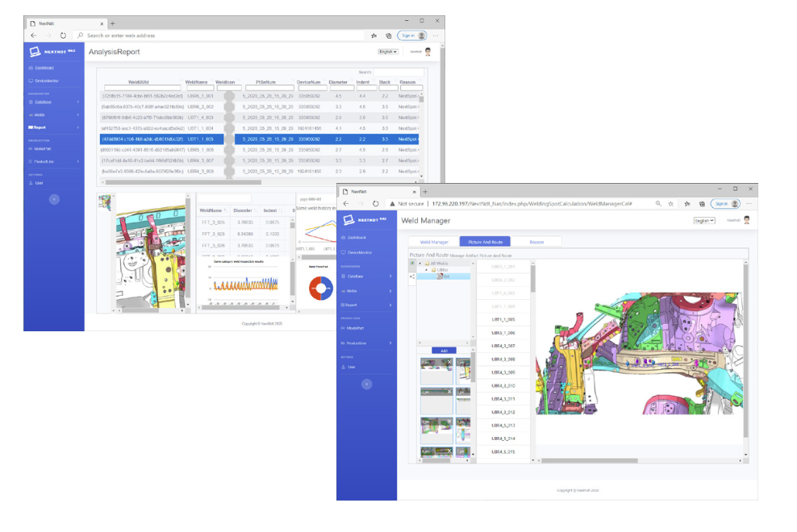The height and width of the screenshot is (532, 797).
Task: Switch to the Reason tab
Action: coord(536,241)
